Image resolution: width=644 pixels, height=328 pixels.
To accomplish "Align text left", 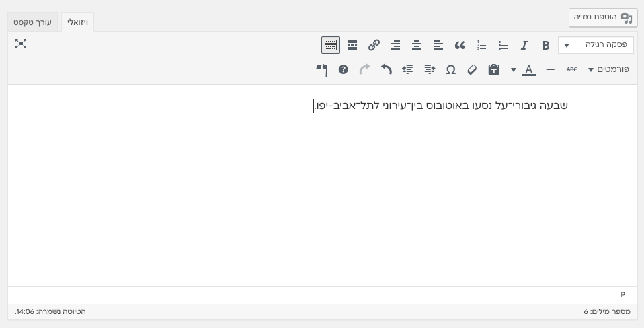I will click(x=438, y=45).
